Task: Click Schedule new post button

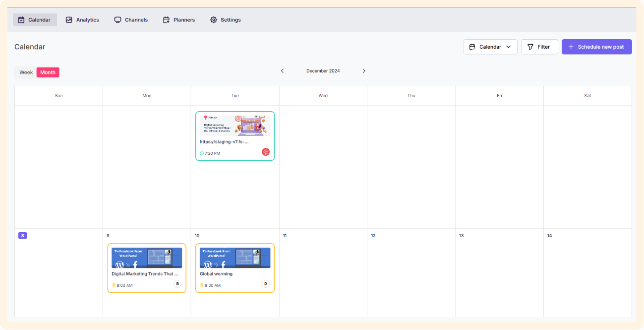Action: tap(597, 47)
